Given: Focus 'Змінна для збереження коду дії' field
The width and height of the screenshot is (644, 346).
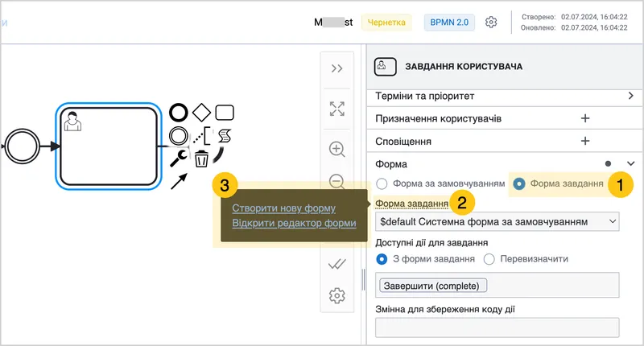Looking at the screenshot, I should [497, 327].
